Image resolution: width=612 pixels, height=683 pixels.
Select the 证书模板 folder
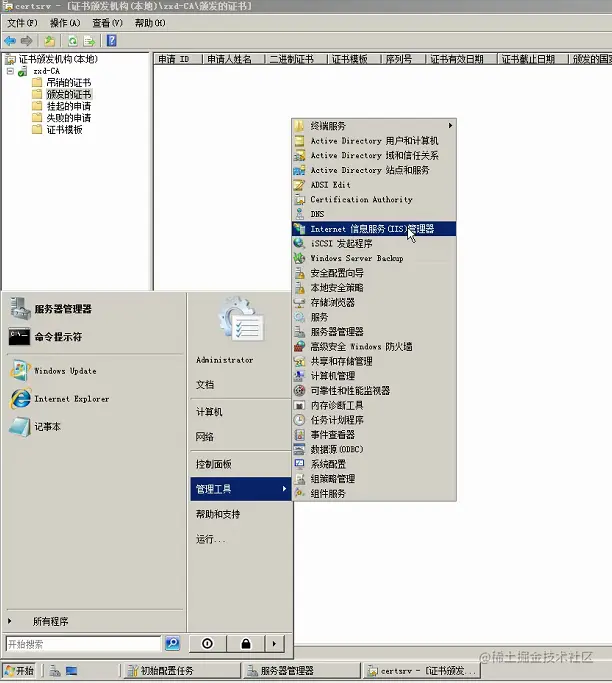tap(64, 129)
